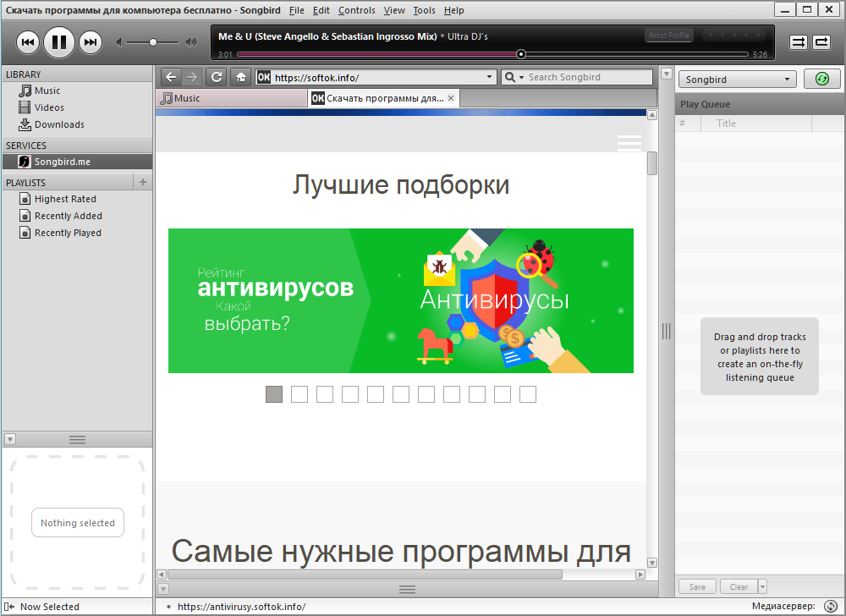The height and width of the screenshot is (616, 846).
Task: Collapse the browser top pane arrow
Action: 667,74
